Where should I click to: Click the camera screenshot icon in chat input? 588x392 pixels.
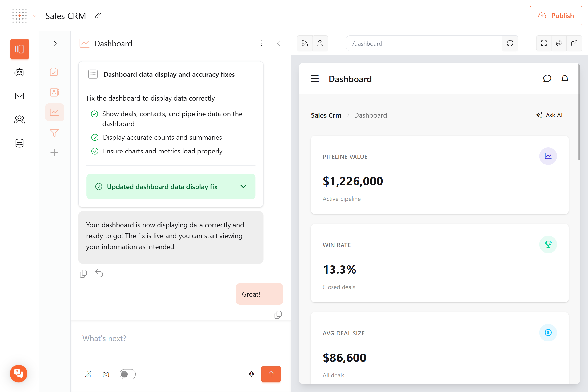[106, 374]
